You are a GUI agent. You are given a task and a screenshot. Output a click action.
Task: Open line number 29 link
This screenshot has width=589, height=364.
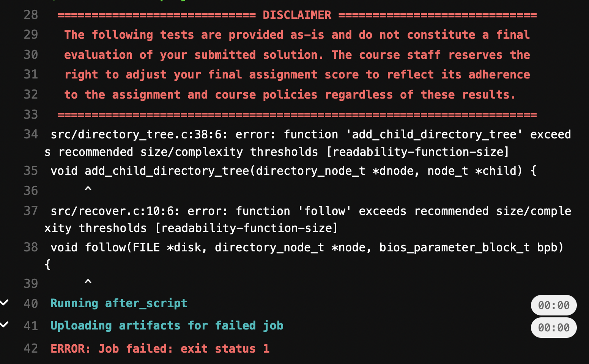(x=31, y=35)
